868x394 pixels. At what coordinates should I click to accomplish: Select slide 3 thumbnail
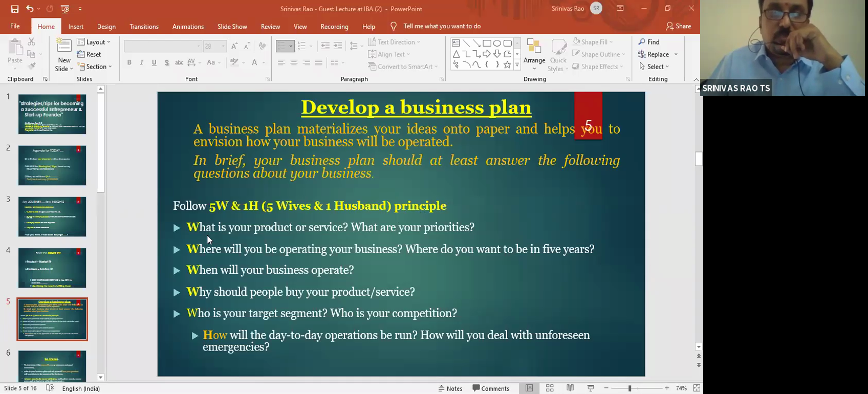(52, 216)
